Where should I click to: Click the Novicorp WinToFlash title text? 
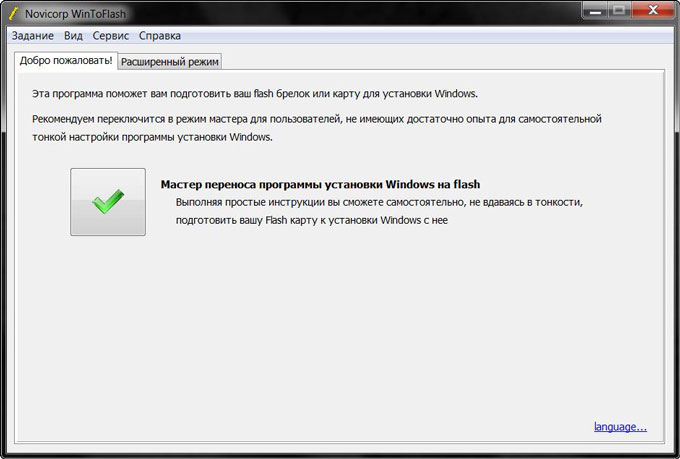tap(75, 14)
